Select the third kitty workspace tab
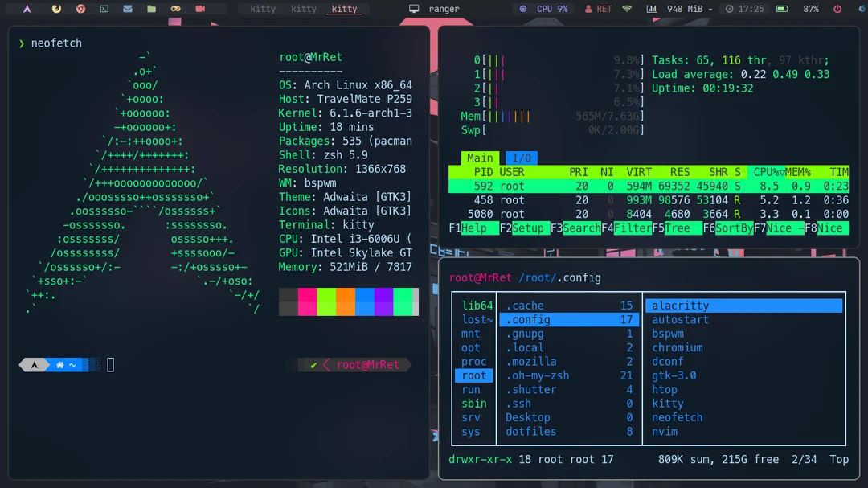This screenshot has width=868, height=488. point(346,9)
